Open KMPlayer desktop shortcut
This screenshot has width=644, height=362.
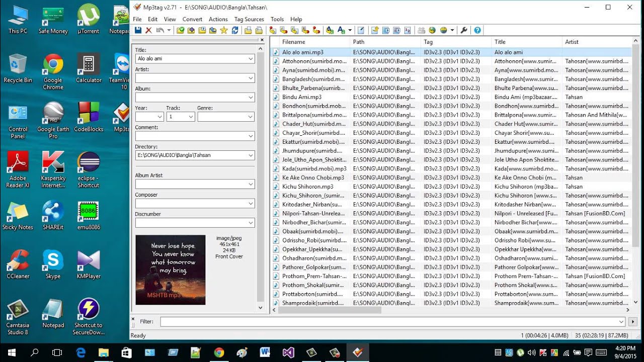click(x=89, y=264)
